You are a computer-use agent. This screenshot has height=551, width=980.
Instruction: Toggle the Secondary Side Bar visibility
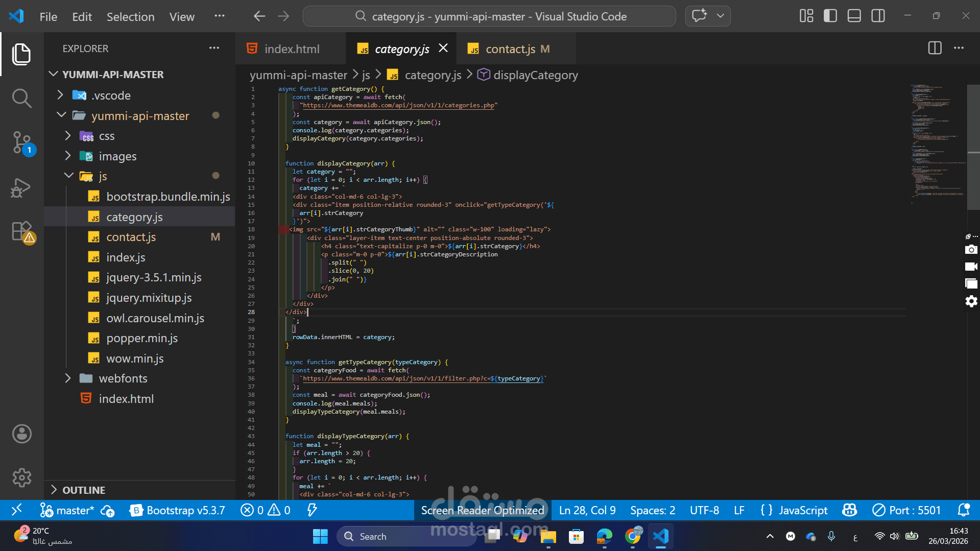(878, 16)
